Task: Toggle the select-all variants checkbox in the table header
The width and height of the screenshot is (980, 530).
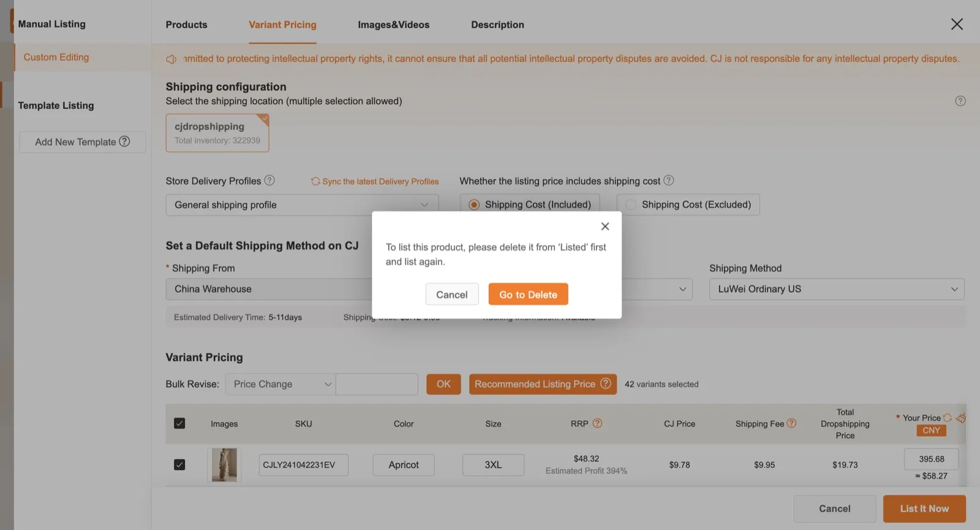Action: click(179, 423)
